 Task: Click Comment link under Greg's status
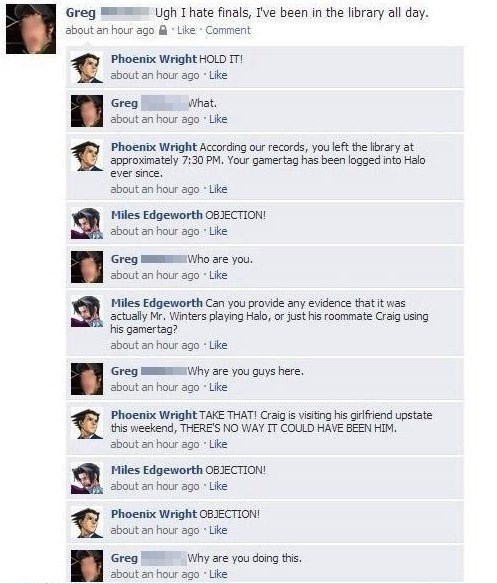tap(228, 30)
